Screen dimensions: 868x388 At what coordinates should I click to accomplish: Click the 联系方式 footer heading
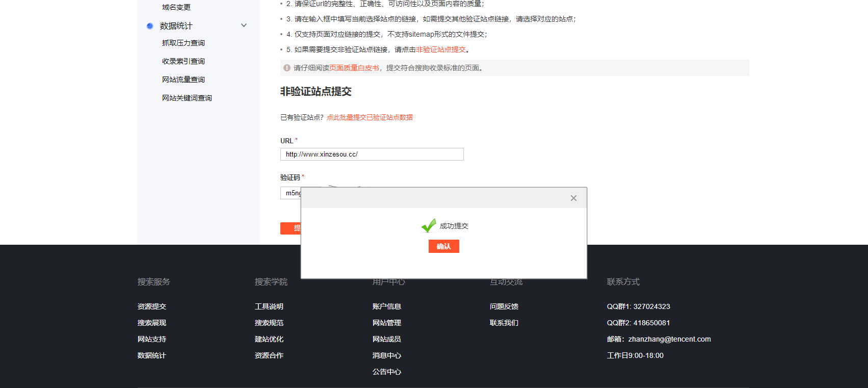point(623,282)
